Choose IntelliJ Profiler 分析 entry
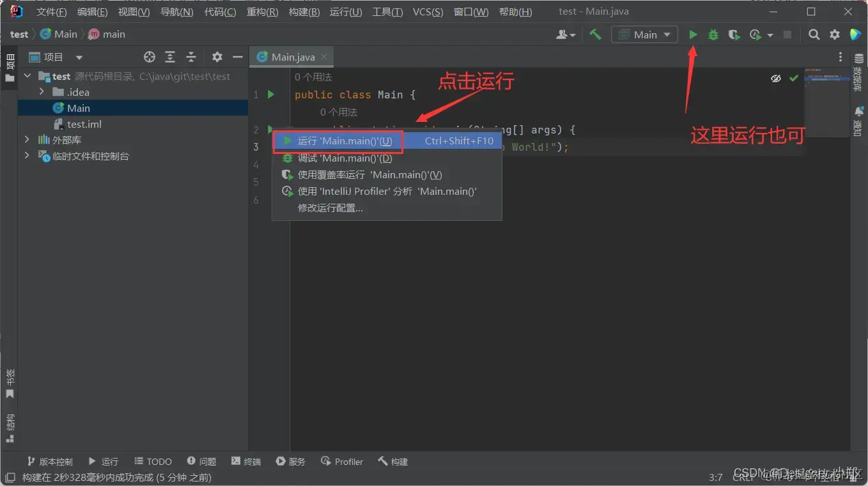The image size is (868, 486). coord(387,191)
